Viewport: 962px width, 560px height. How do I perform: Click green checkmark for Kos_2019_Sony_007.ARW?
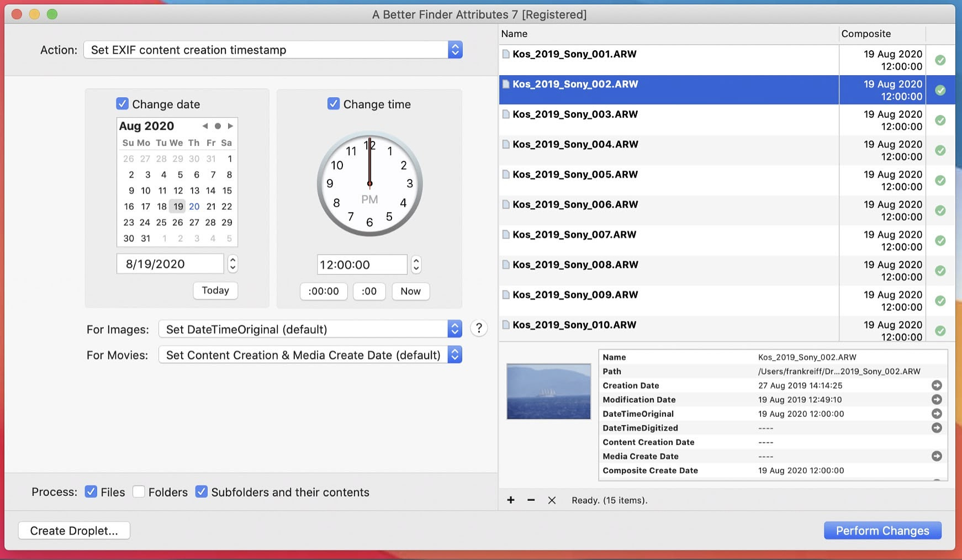point(940,241)
